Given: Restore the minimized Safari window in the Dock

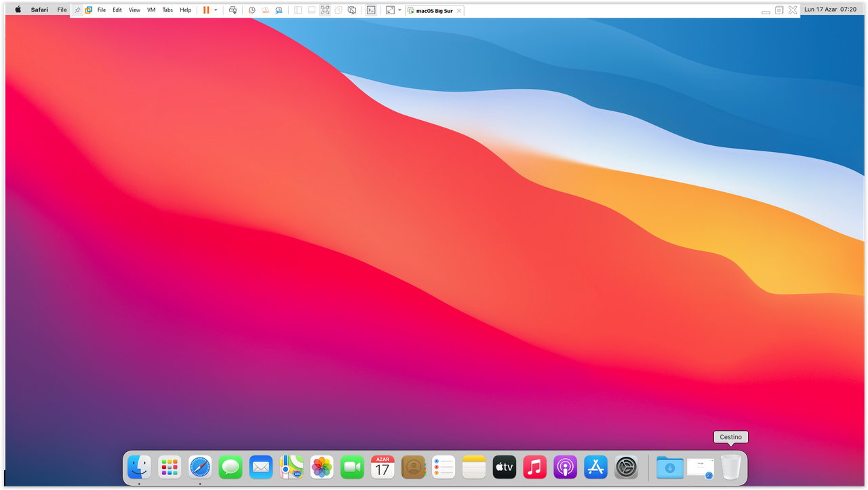Looking at the screenshot, I should (701, 468).
